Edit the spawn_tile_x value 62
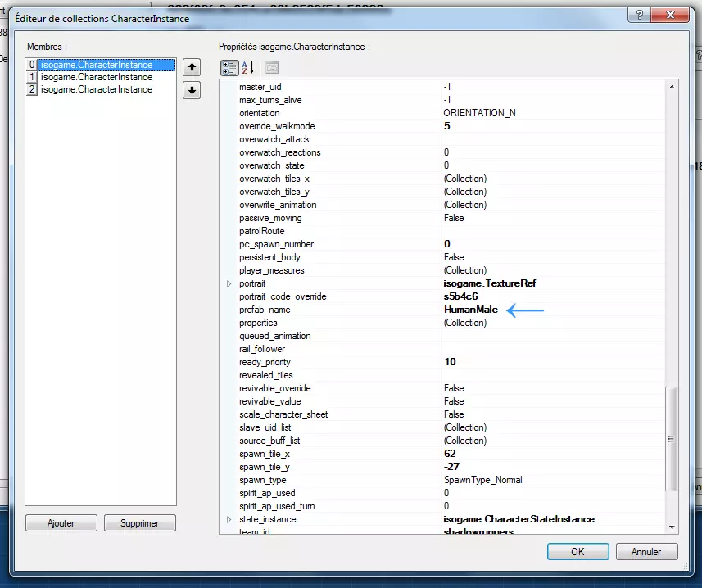702x588 pixels. pos(450,454)
